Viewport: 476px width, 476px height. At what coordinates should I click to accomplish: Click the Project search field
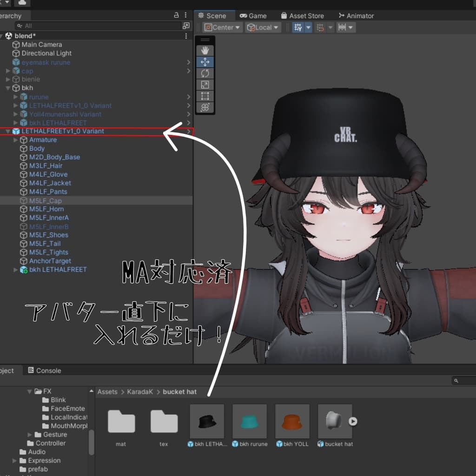point(463,380)
